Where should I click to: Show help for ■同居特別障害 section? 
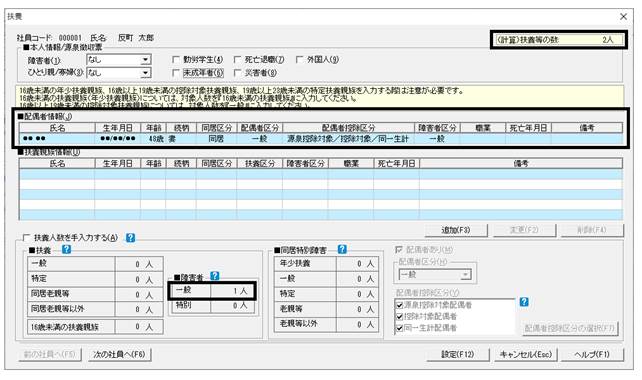click(342, 249)
